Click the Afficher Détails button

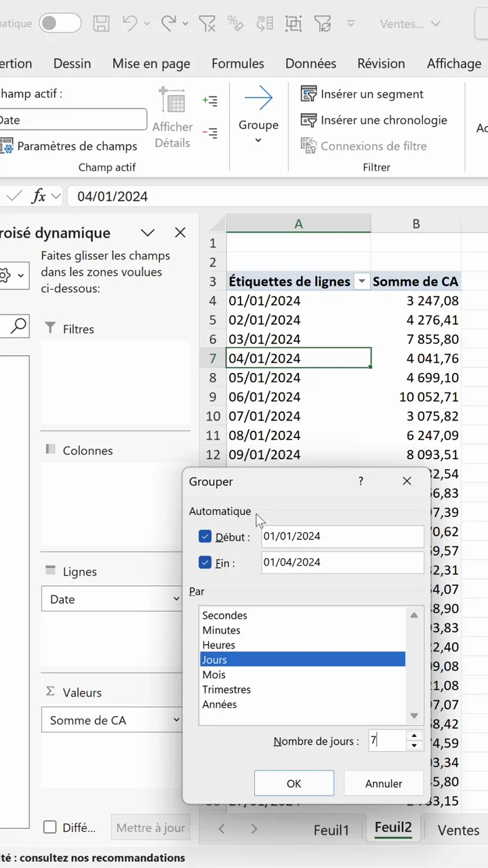(172, 118)
